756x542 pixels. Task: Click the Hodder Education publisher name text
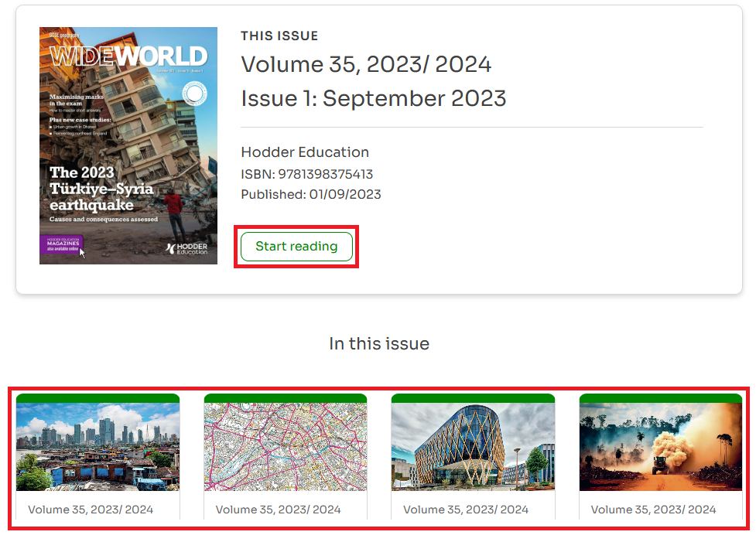(305, 152)
